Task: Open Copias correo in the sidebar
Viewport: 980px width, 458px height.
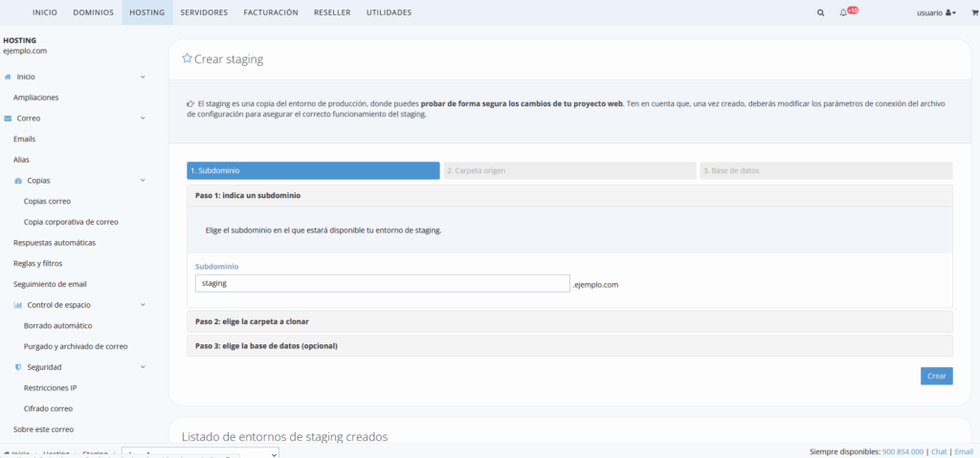Action: (47, 201)
